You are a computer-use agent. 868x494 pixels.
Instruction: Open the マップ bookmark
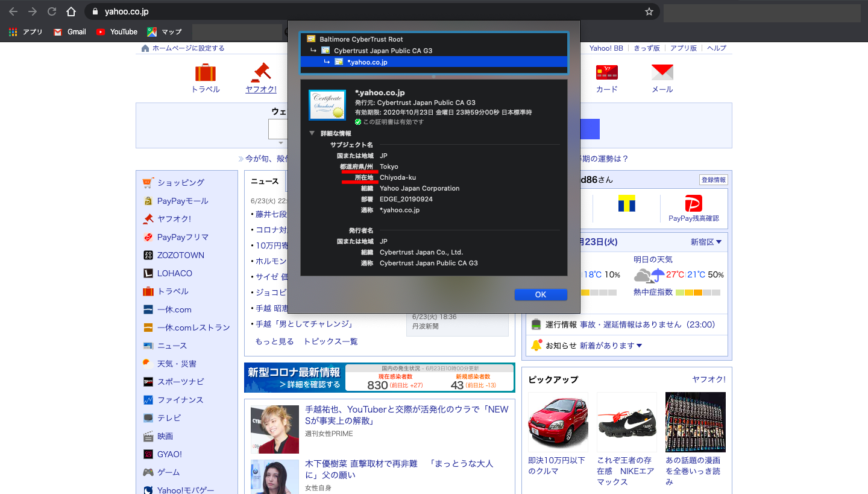coord(165,32)
